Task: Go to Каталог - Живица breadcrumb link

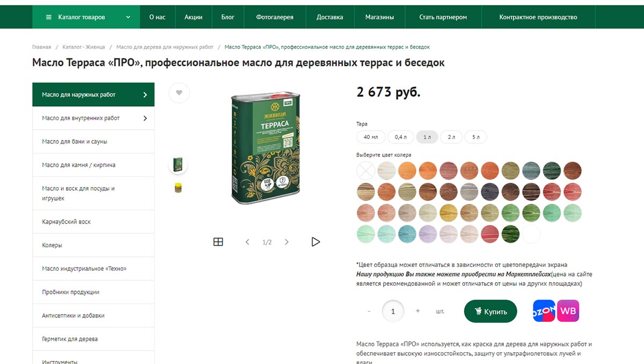Action: click(x=84, y=47)
